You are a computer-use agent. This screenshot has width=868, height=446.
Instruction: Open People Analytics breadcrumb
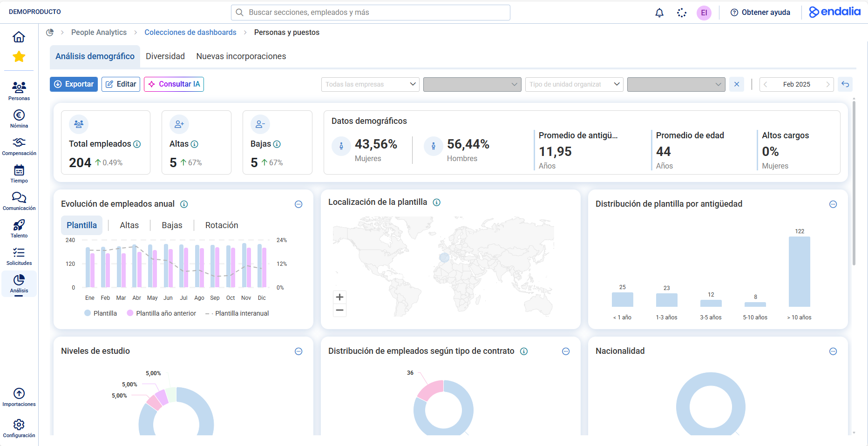click(x=99, y=32)
